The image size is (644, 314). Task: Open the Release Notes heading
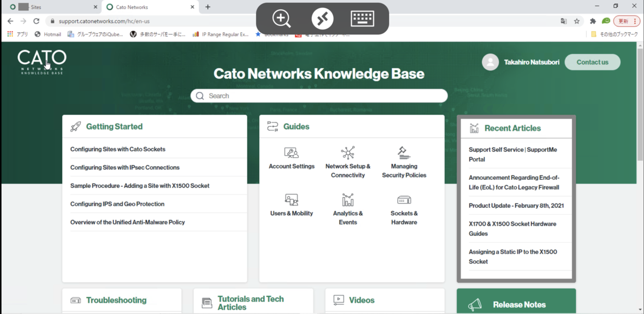[x=519, y=305]
